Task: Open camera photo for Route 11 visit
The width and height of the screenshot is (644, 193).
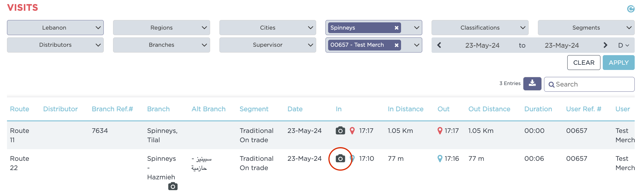Action: 340,131
